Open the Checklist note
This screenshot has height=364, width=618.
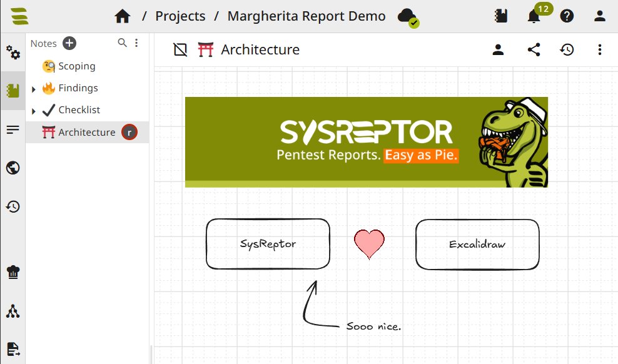click(79, 110)
